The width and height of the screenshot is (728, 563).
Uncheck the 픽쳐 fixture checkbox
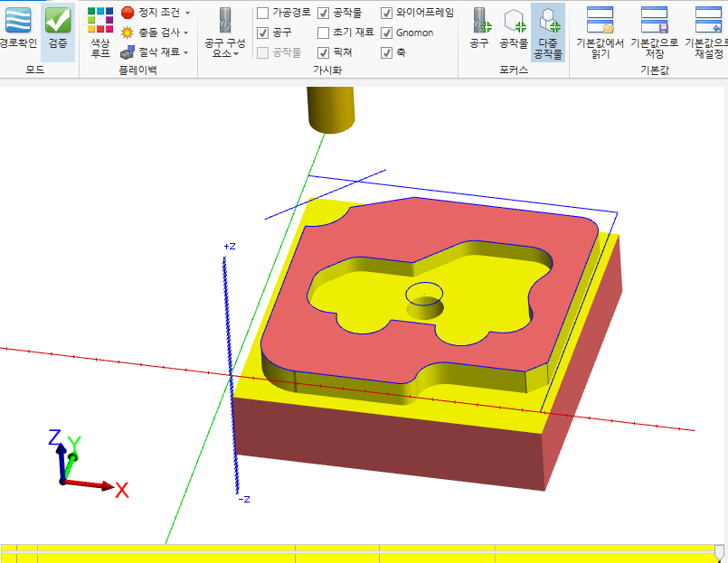pyautogui.click(x=324, y=53)
